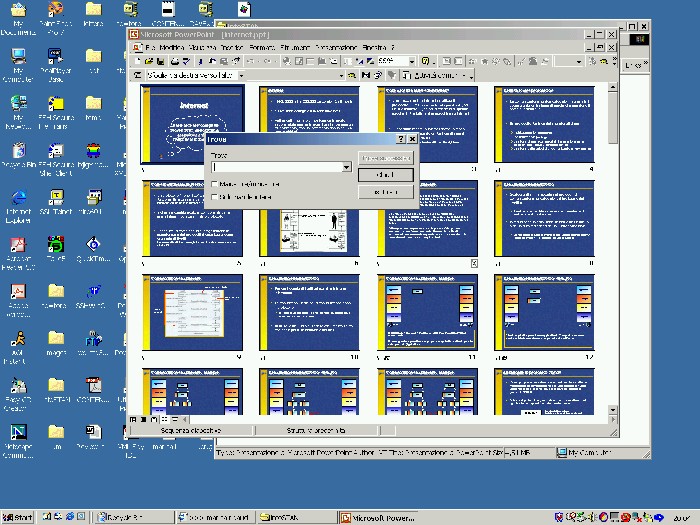Click the Save toolbar icon
The height and width of the screenshot is (525, 700).
160,61
